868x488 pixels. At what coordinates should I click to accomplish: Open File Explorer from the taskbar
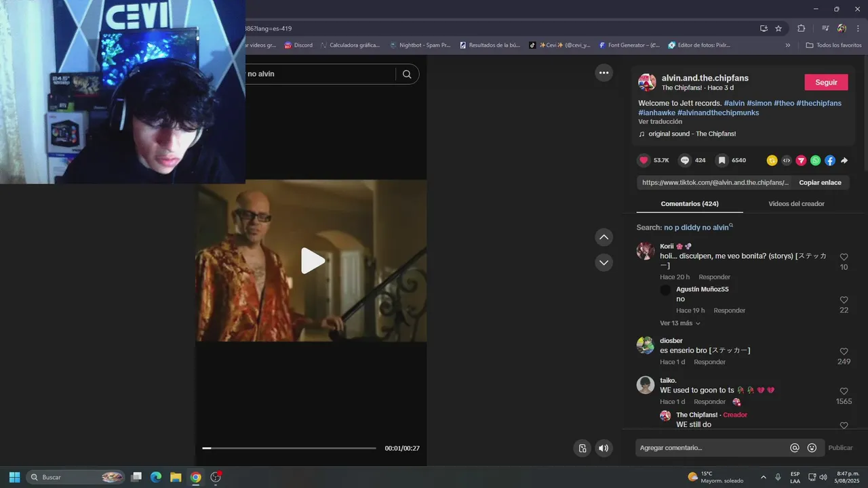176,477
